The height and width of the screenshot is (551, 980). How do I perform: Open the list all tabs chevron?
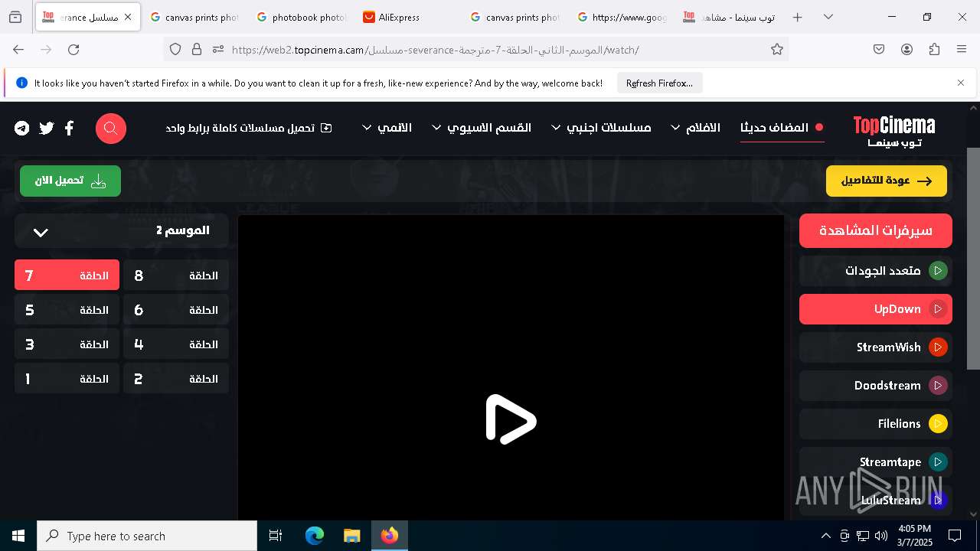(828, 17)
